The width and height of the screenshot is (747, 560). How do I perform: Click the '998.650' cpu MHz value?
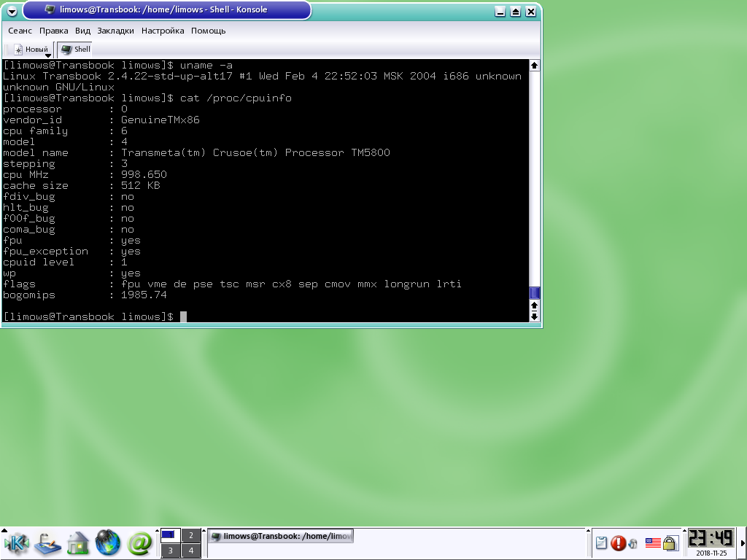(x=144, y=175)
